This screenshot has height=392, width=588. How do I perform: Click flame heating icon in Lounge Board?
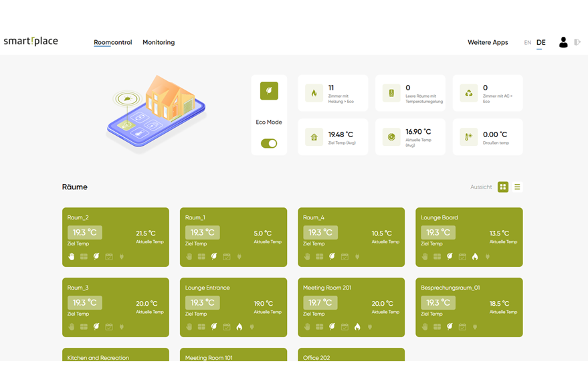[475, 257]
